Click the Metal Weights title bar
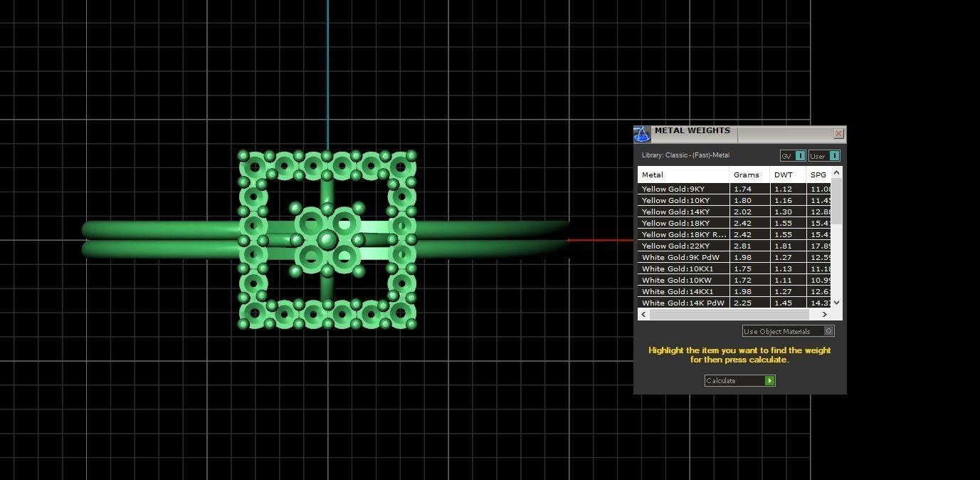The image size is (980, 480). coord(740,134)
